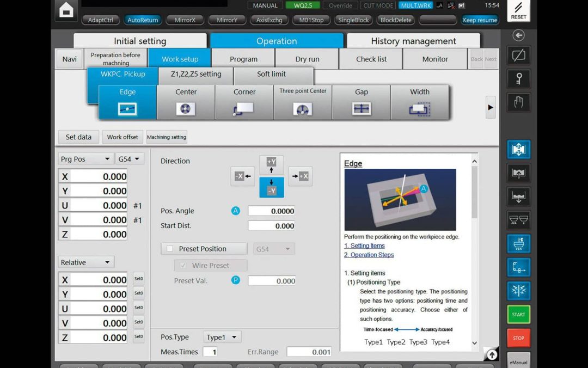
Task: Choose the +Y direction arrow
Action: click(x=271, y=165)
